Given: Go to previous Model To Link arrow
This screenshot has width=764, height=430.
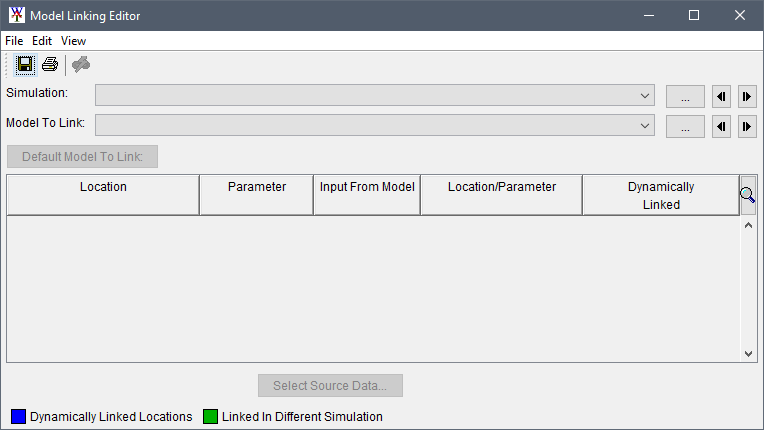Looking at the screenshot, I should pos(721,127).
